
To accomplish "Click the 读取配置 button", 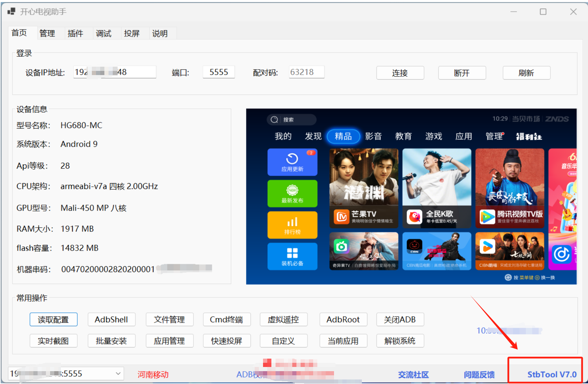I will (53, 319).
